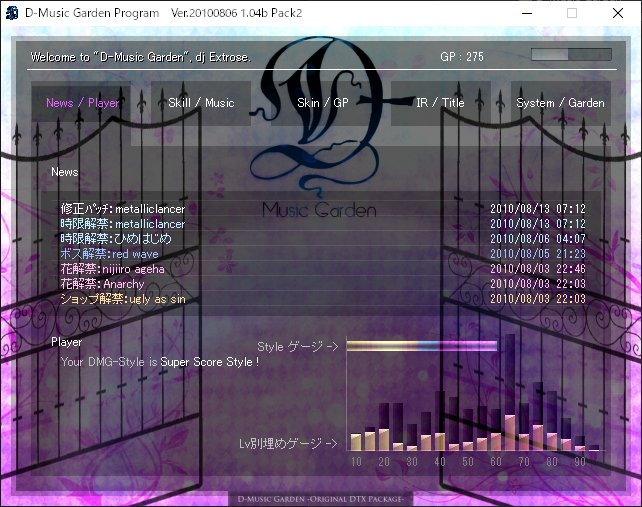Close the D-Music Garden Program window
The image size is (642, 507).
click(618, 14)
